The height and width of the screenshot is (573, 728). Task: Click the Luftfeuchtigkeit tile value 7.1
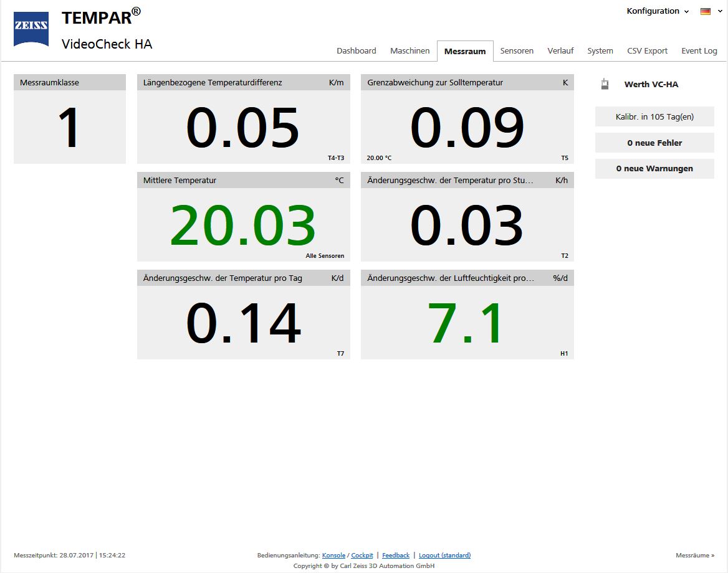tap(465, 323)
